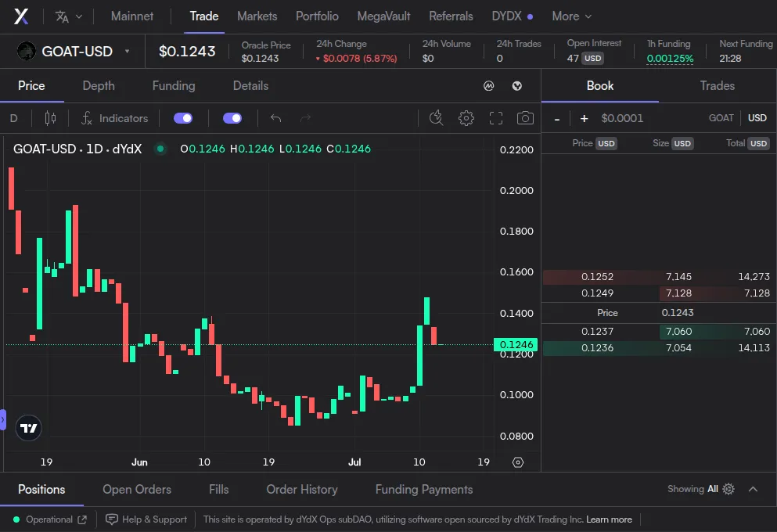Click the bid row at 0.1237
This screenshot has height=532, width=777.
pyautogui.click(x=659, y=332)
